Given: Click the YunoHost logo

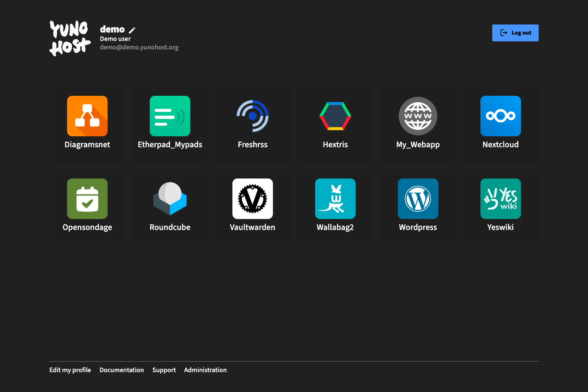Looking at the screenshot, I should click(x=70, y=38).
